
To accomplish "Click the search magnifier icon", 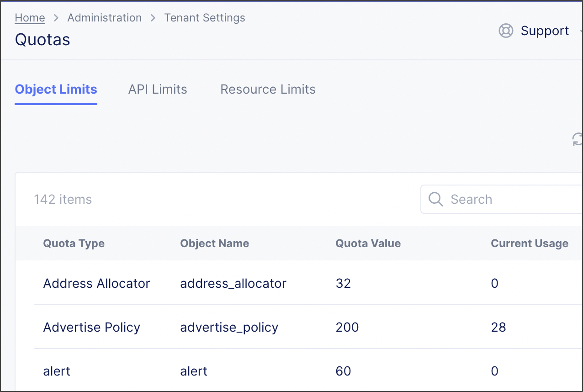I will 435,199.
